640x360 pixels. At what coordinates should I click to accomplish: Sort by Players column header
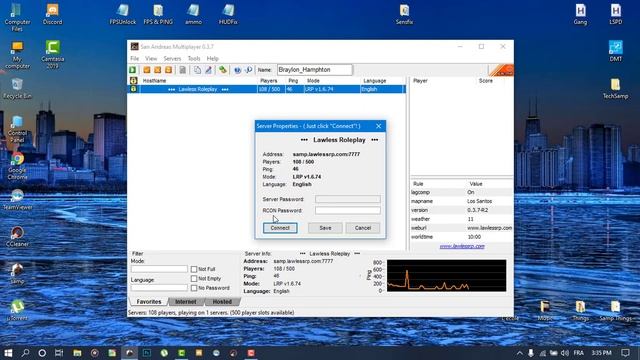271,81
